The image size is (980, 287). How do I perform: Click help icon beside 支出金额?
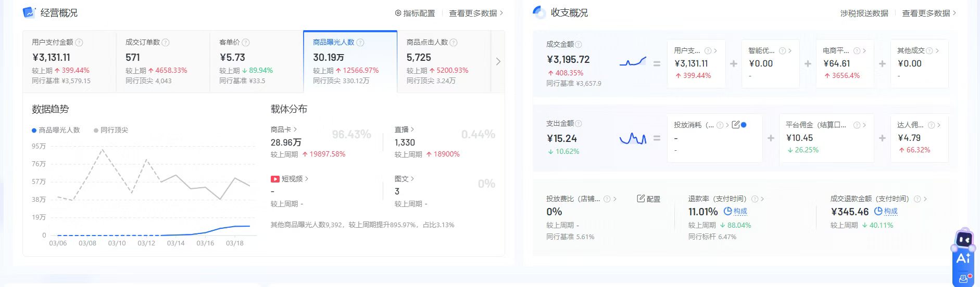tap(579, 124)
